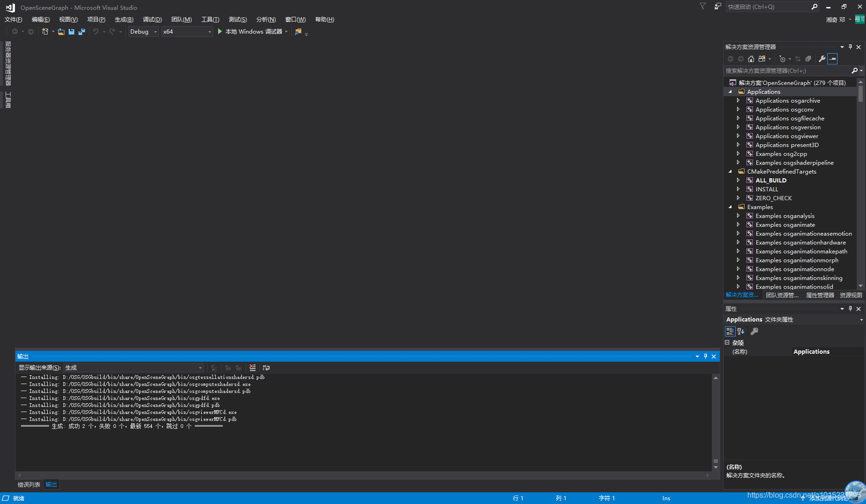
Task: Switch to the 团队资源管理器 tab
Action: (x=782, y=295)
